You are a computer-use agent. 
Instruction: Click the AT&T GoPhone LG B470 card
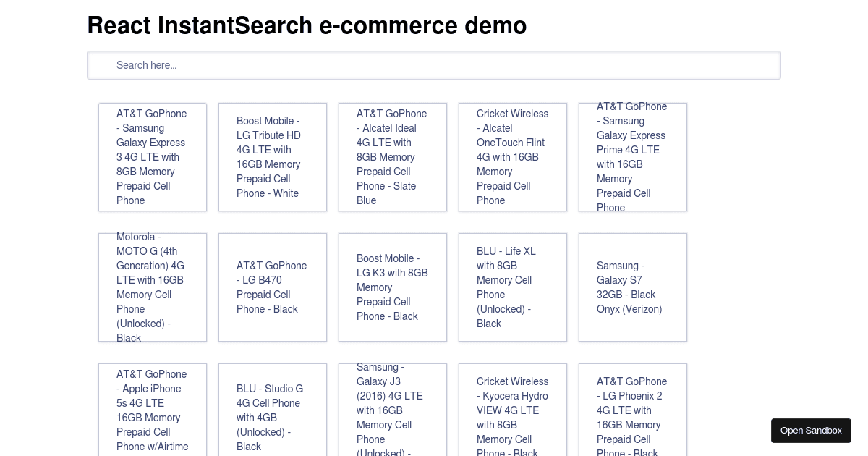pos(273,287)
